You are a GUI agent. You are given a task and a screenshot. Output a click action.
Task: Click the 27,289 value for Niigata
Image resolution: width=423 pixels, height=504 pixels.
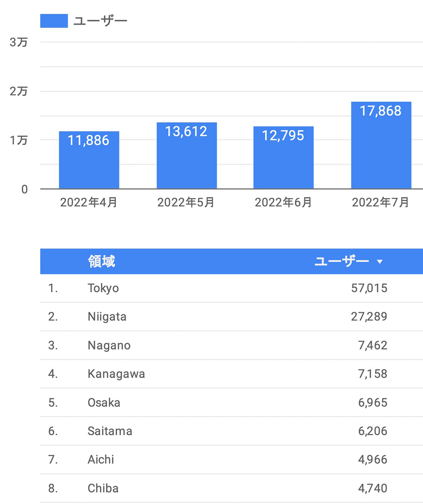(369, 317)
